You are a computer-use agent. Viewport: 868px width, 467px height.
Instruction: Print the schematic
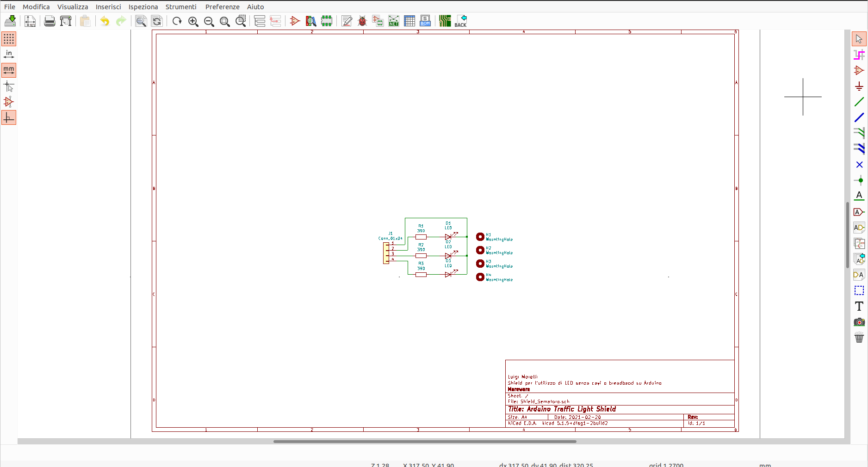pyautogui.click(x=50, y=21)
